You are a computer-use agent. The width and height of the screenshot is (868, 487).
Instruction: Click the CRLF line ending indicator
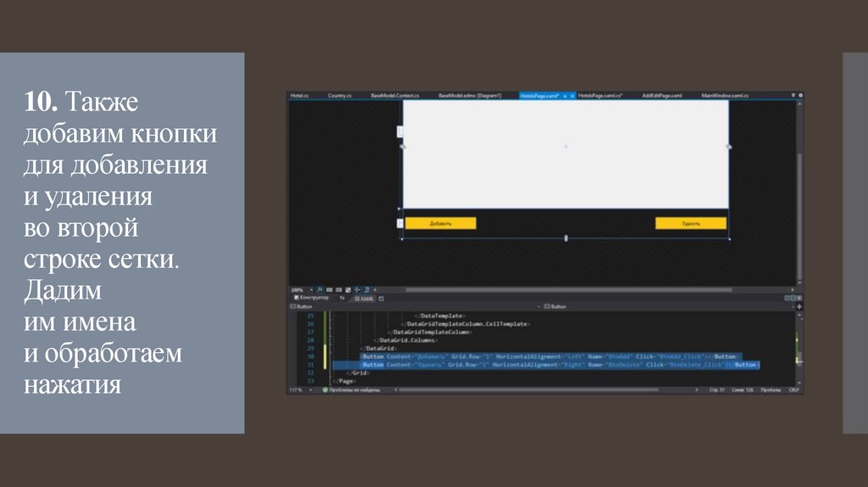pyautogui.click(x=793, y=390)
